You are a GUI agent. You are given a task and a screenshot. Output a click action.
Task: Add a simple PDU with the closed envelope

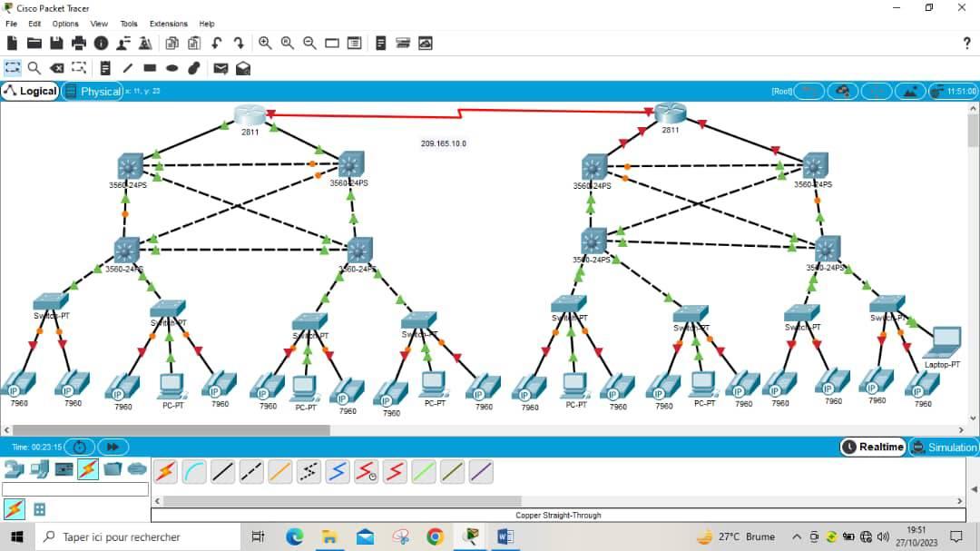pyautogui.click(x=220, y=68)
